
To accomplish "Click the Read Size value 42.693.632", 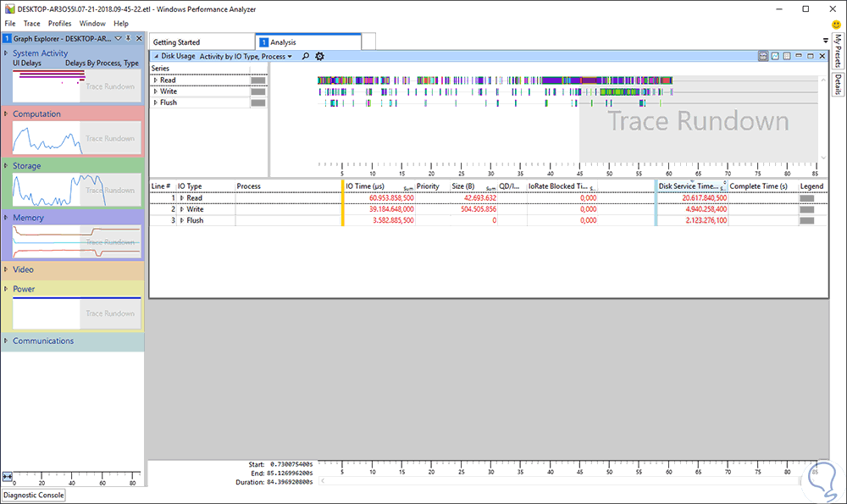I will tap(480, 197).
